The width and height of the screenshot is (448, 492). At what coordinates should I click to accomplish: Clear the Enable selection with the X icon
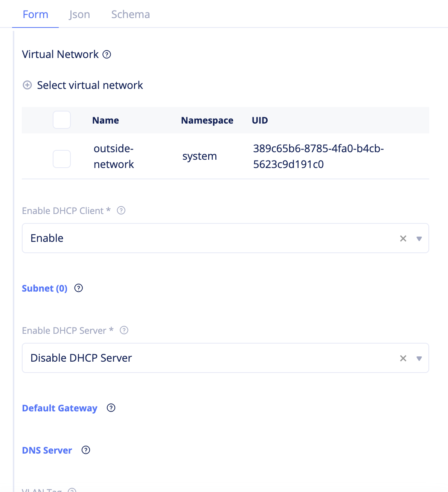tap(403, 238)
